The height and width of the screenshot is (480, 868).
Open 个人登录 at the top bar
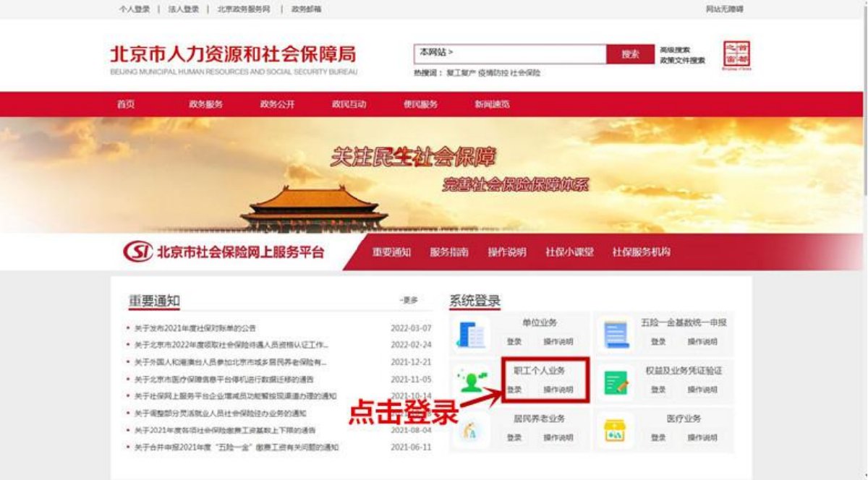pos(134,9)
